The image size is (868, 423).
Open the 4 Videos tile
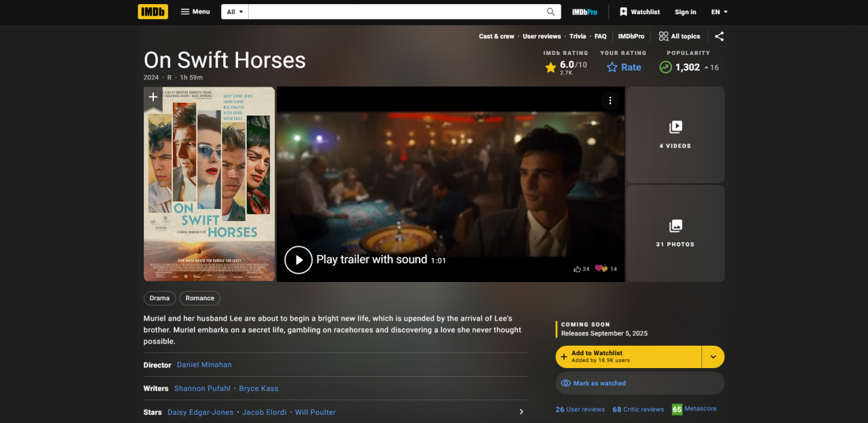tap(675, 134)
